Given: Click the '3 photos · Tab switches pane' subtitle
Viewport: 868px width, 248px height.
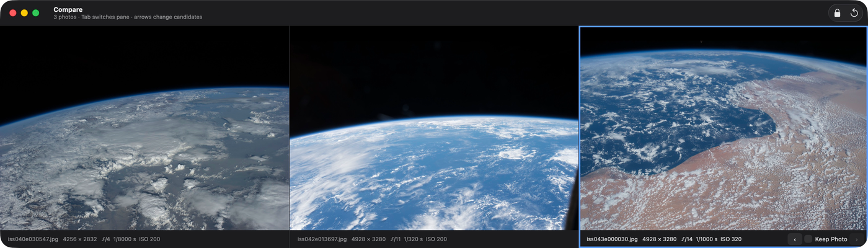Looking at the screenshot, I should [x=91, y=17].
